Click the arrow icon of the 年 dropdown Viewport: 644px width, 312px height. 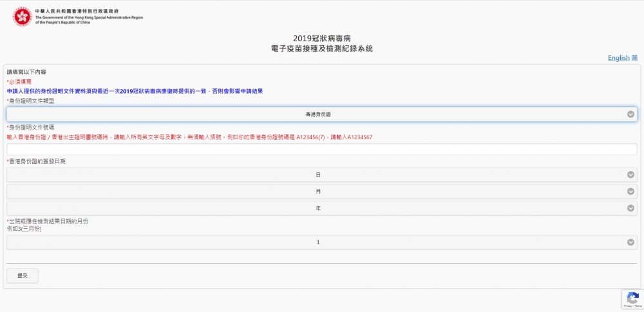point(630,208)
